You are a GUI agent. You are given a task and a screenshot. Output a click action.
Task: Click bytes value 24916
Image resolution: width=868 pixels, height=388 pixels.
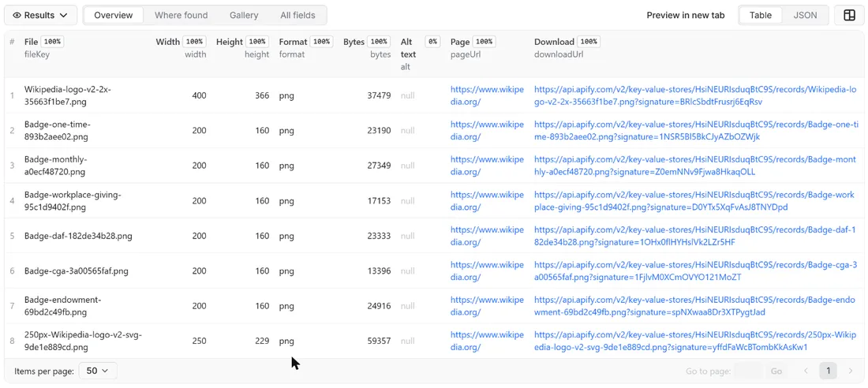tap(380, 306)
